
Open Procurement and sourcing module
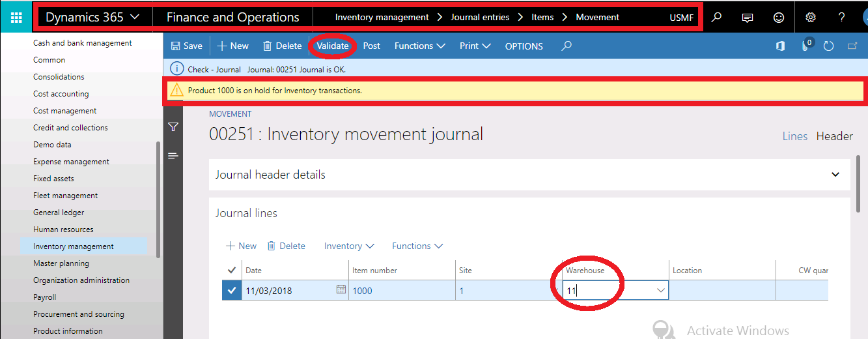[x=79, y=314]
